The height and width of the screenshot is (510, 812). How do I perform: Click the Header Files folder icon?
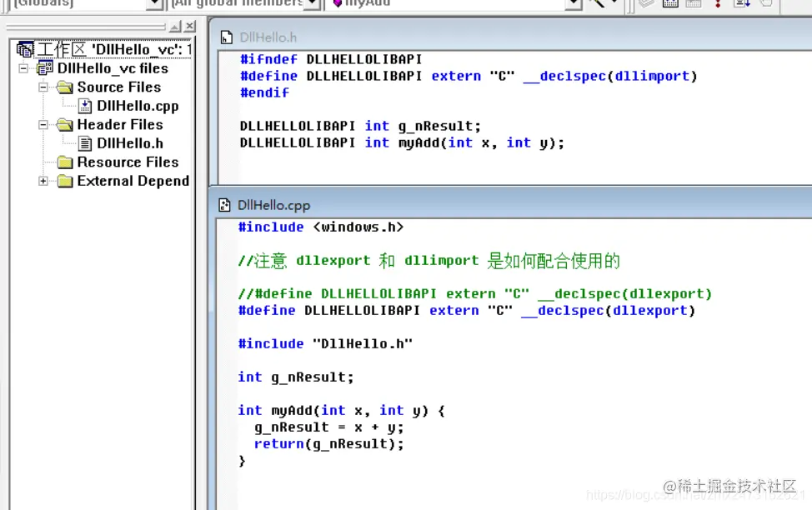point(65,125)
